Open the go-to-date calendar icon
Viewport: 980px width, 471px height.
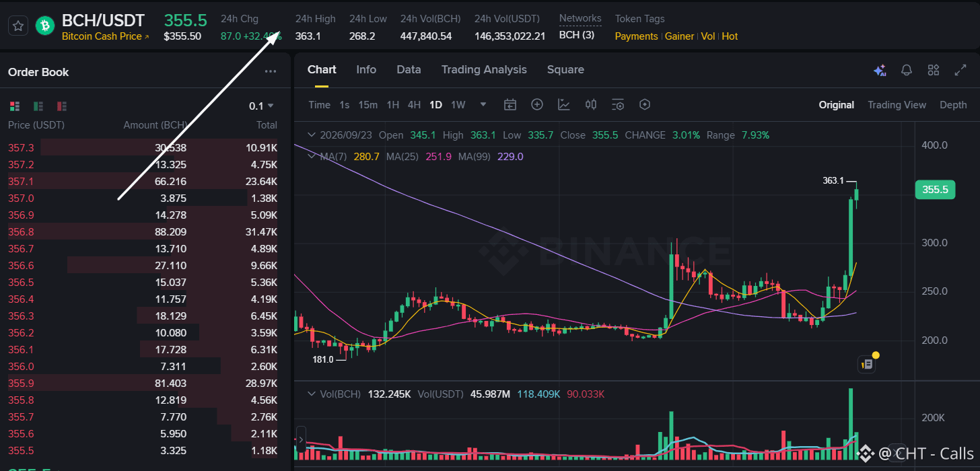click(x=510, y=104)
